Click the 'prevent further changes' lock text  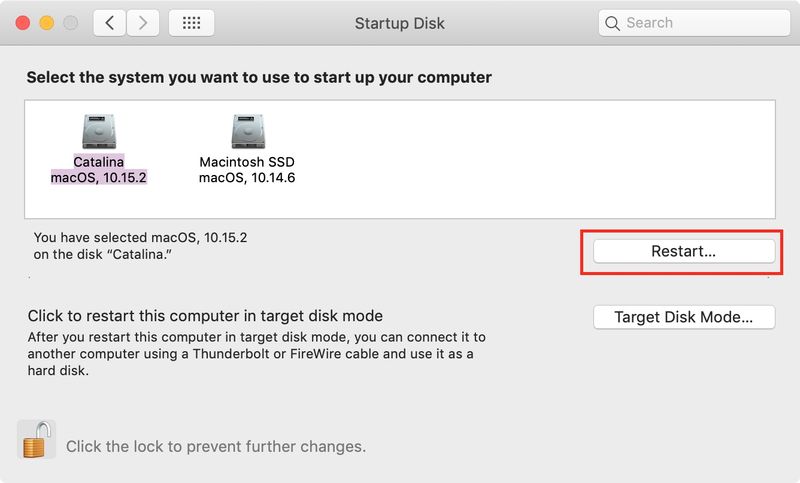[x=216, y=446]
